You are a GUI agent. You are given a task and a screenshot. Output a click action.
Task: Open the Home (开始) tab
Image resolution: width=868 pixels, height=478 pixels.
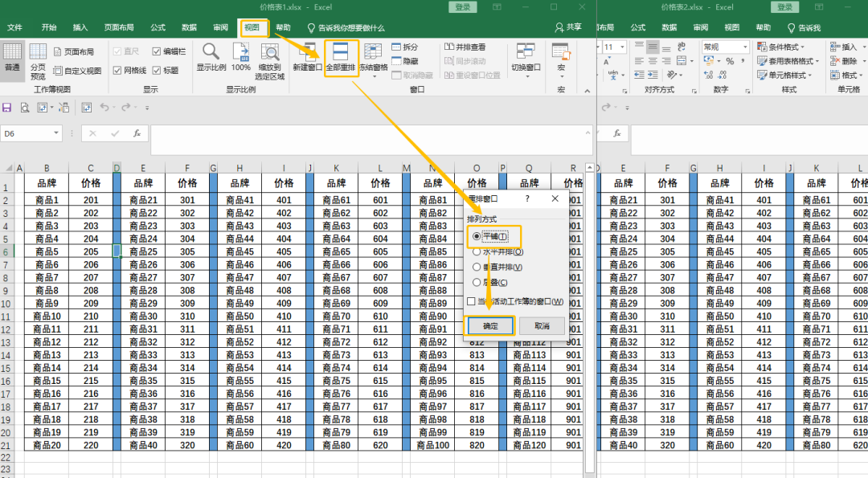[x=49, y=27]
